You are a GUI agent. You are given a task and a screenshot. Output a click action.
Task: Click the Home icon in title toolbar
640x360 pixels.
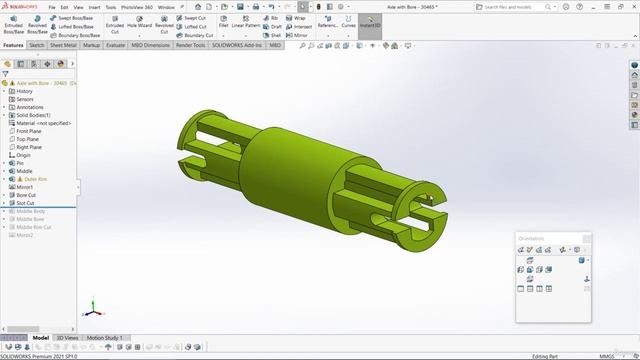point(198,7)
